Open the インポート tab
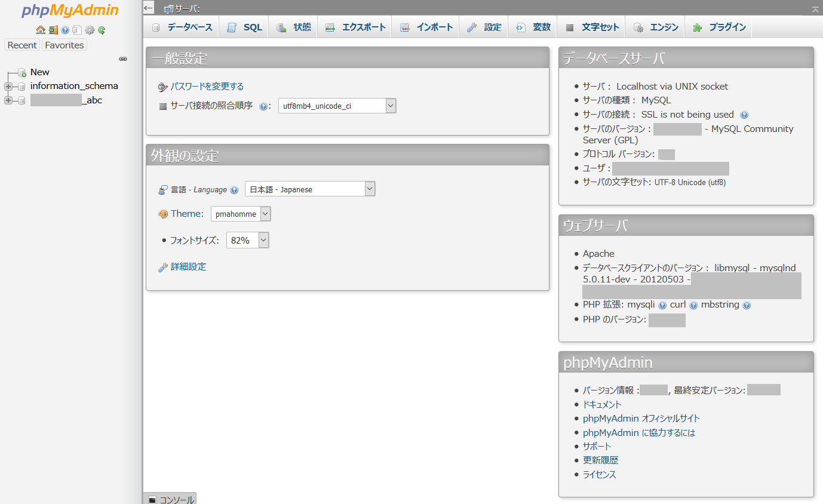This screenshot has height=504, width=823. click(426, 27)
